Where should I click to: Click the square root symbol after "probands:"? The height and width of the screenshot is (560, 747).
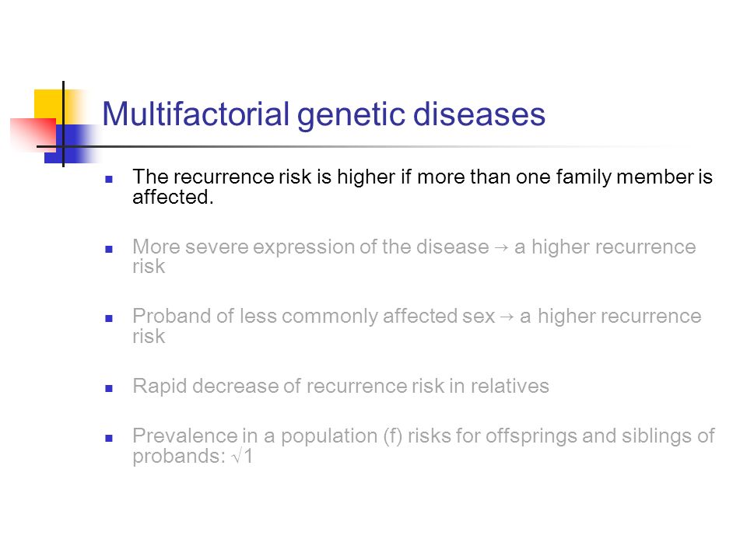(x=237, y=457)
